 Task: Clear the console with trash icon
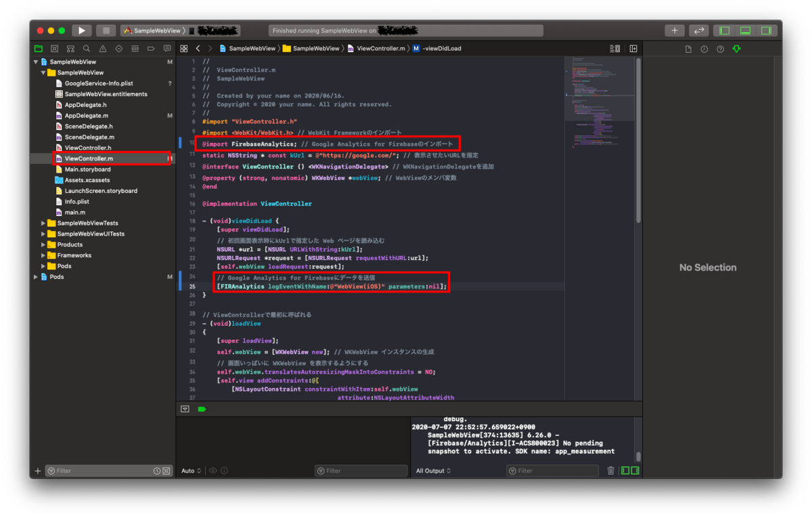coord(611,471)
